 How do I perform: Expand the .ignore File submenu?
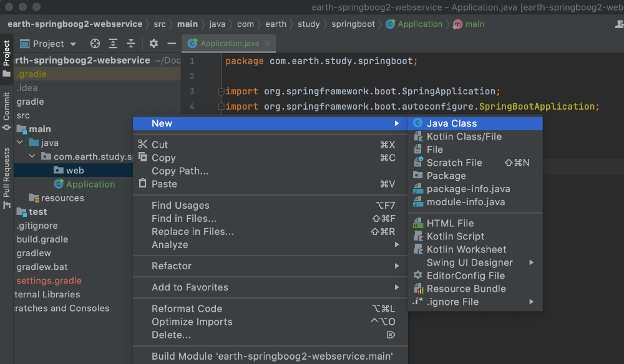(475, 302)
